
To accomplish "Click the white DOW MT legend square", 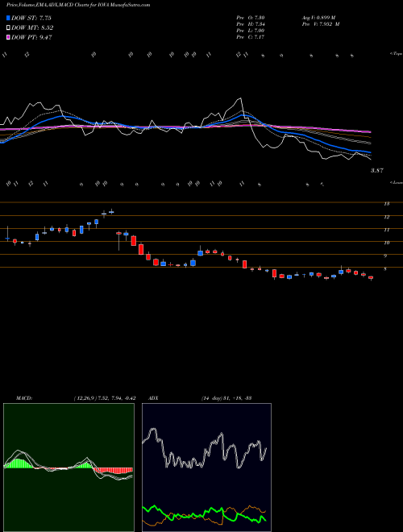I will click(x=8, y=28).
